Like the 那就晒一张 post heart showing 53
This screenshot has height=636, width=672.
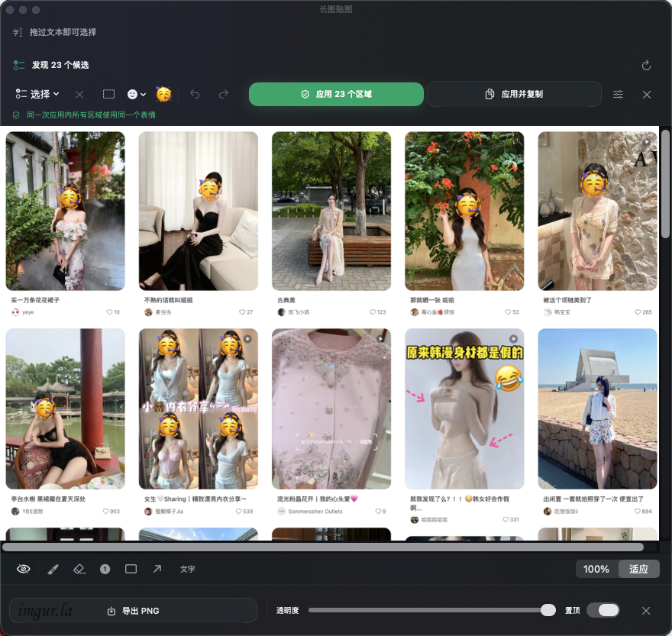coord(508,312)
